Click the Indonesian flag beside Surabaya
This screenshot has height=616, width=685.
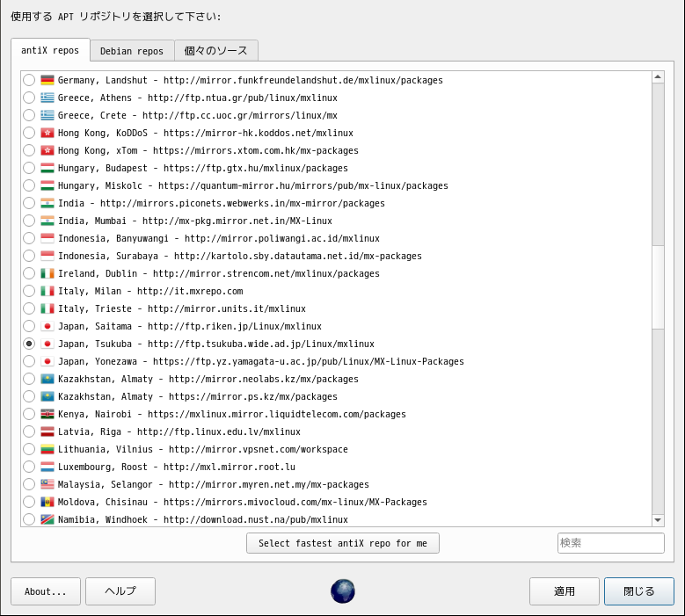[47, 256]
